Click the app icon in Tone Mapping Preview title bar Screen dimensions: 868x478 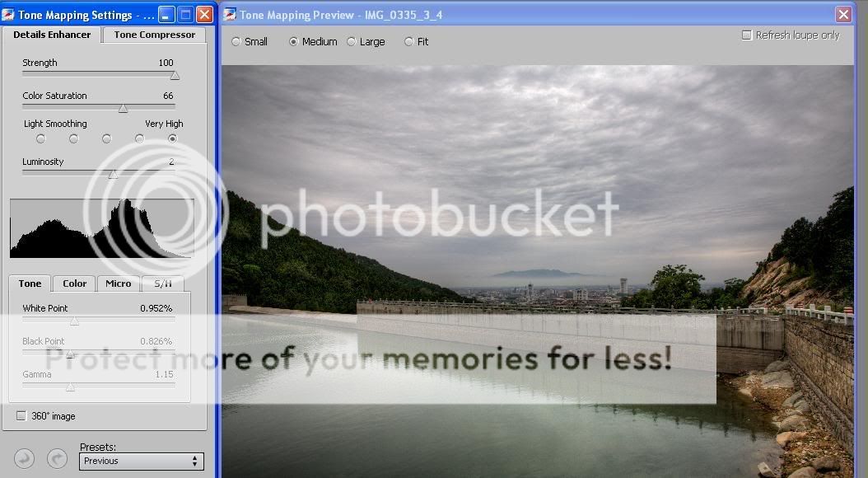click(230, 14)
